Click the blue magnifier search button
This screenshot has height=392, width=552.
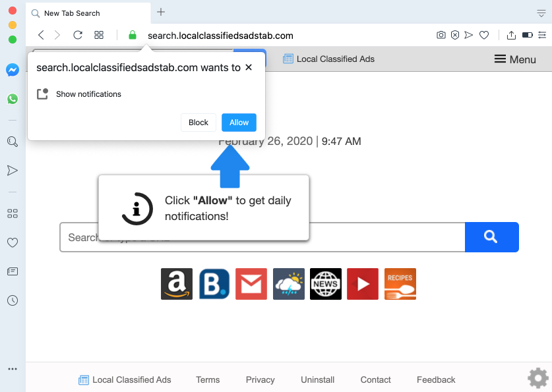(491, 237)
